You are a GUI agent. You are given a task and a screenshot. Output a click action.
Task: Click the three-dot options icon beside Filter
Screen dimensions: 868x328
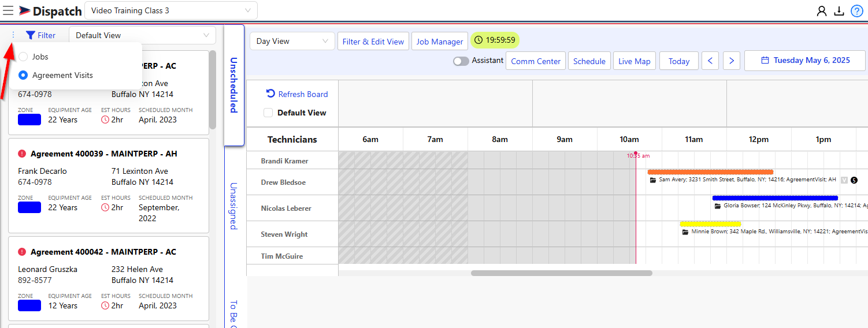[x=14, y=35]
